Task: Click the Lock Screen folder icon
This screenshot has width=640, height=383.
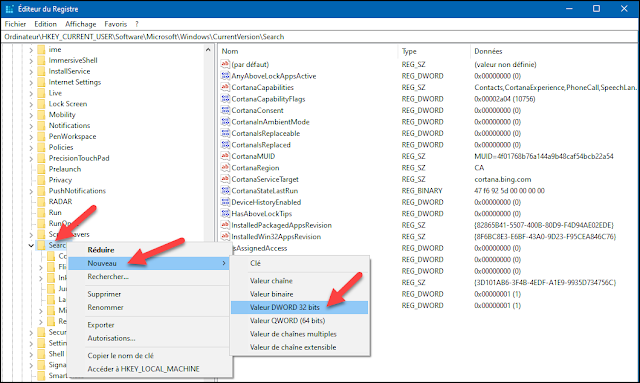Action: pos(41,104)
